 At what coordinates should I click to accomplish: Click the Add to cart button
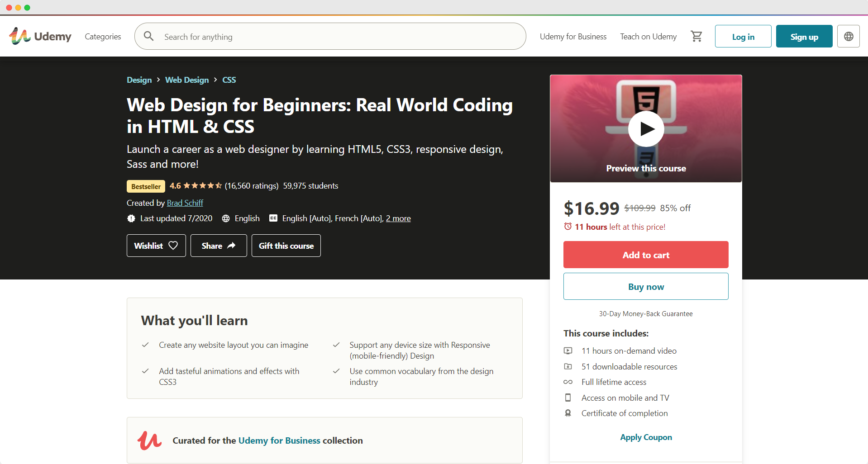coord(646,255)
